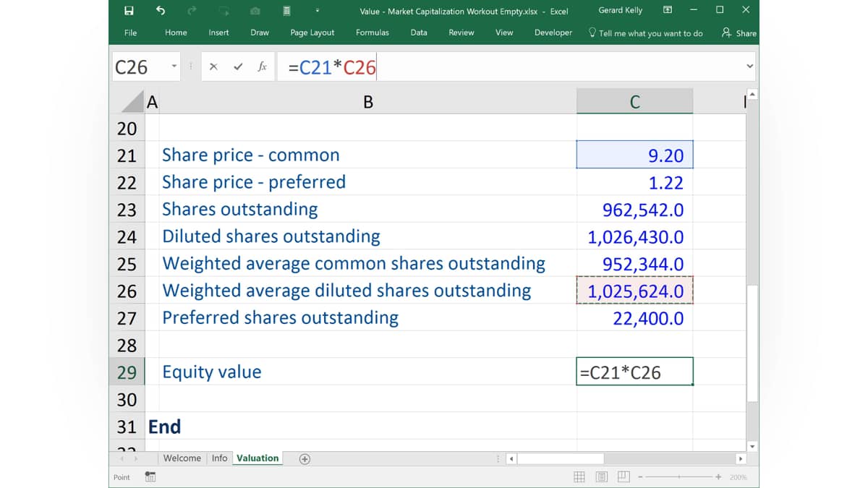The height and width of the screenshot is (488, 868).
Task: Open Ribbon Display Options
Action: coord(667,10)
